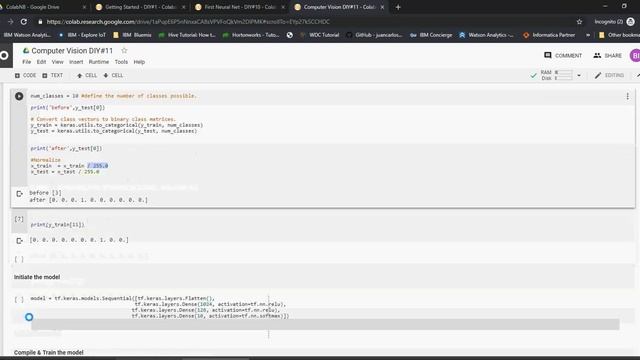Screen dimensions: 640x360
Task: Open the user account avatar
Action: [x=635, y=56]
